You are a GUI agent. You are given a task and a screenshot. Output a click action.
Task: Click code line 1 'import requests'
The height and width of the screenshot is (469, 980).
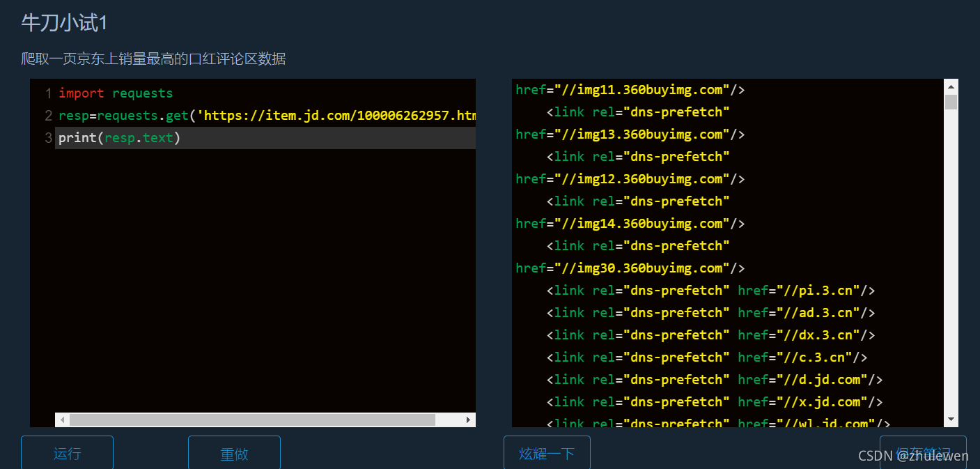[116, 93]
